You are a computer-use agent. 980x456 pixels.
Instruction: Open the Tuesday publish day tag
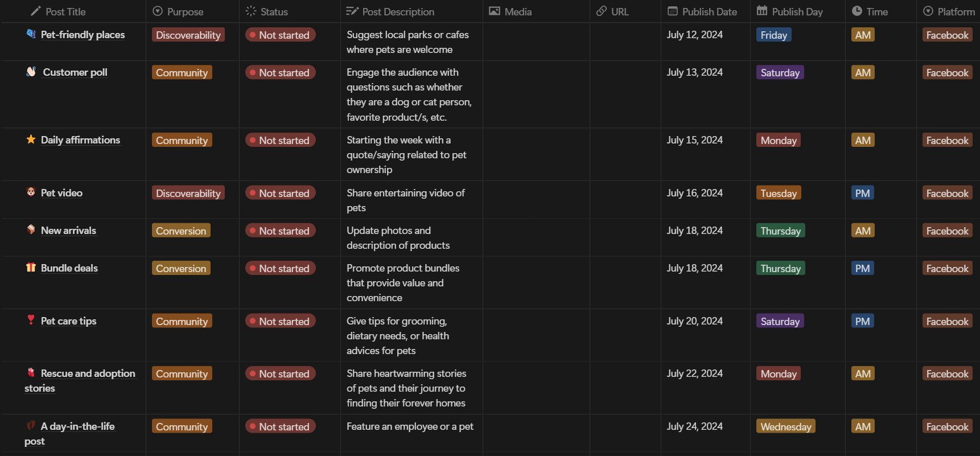pos(778,193)
